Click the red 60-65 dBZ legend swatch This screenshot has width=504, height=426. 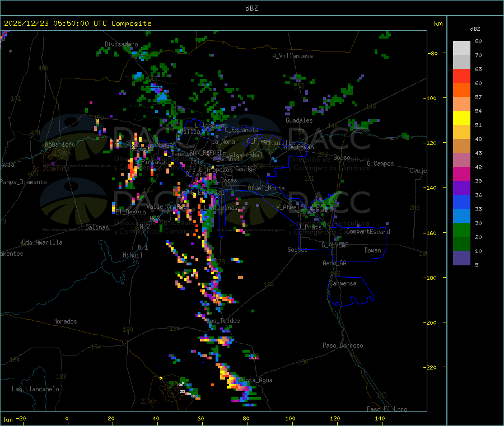point(461,76)
